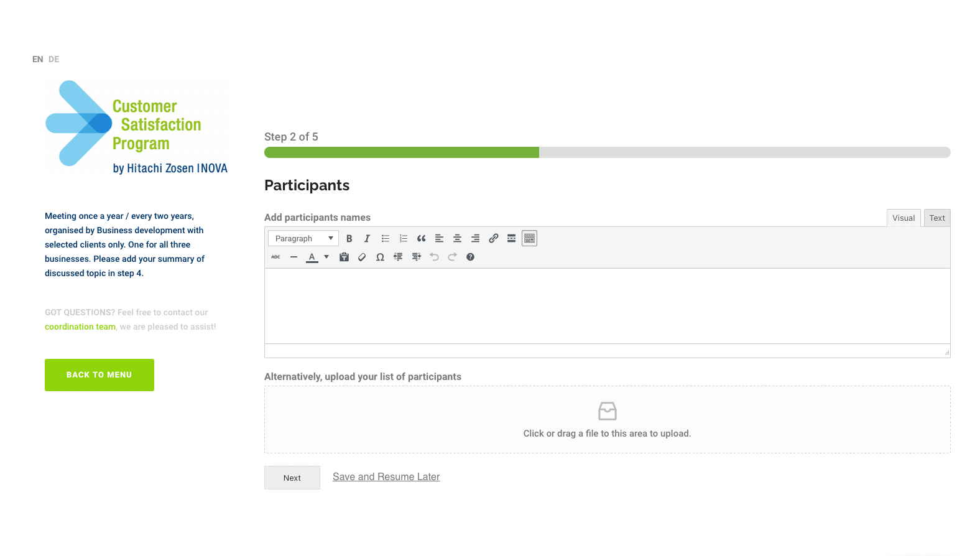Click the clear formatting eraser icon
980x556 pixels.
pos(362,257)
